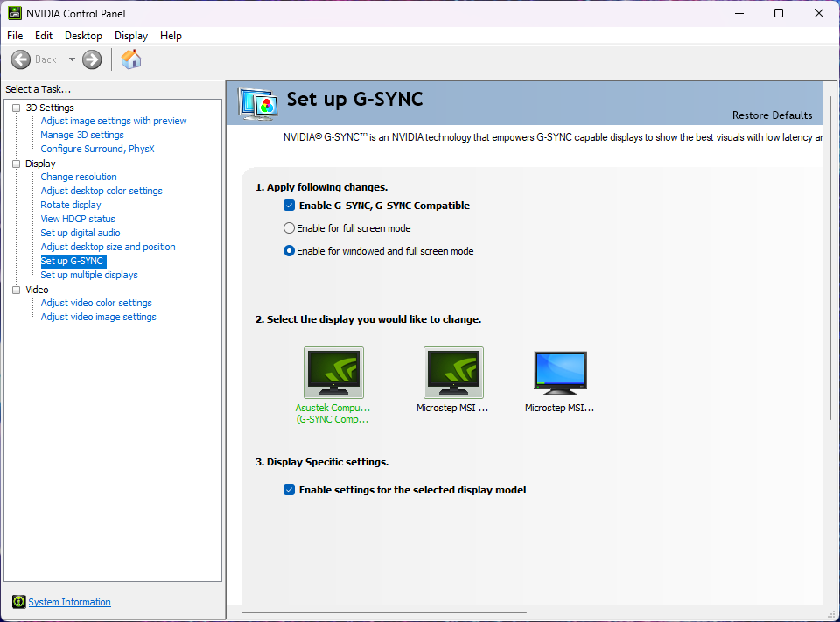The width and height of the screenshot is (840, 622).
Task: Open the Help menu
Action: 171,36
